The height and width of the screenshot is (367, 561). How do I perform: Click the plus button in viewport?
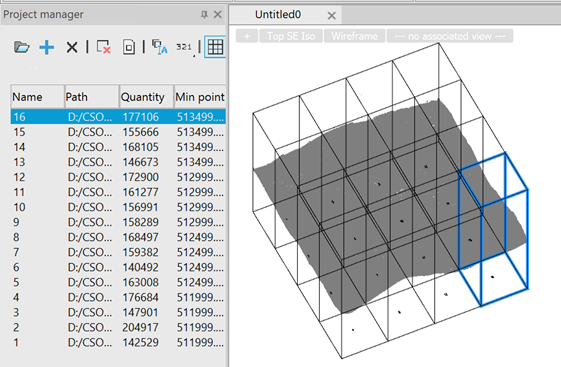pos(247,36)
